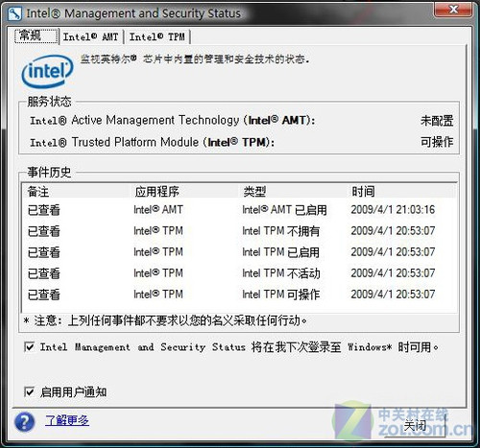Select the 'Intel TPM 可操作' event row
This screenshot has width=480, height=448.
coord(239,295)
